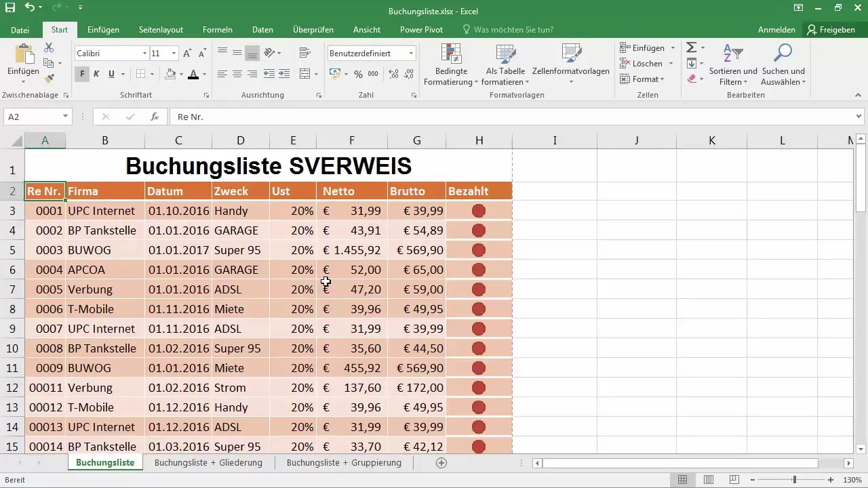The image size is (868, 488).
Task: Click the remove decimal place icon
Action: [409, 74]
